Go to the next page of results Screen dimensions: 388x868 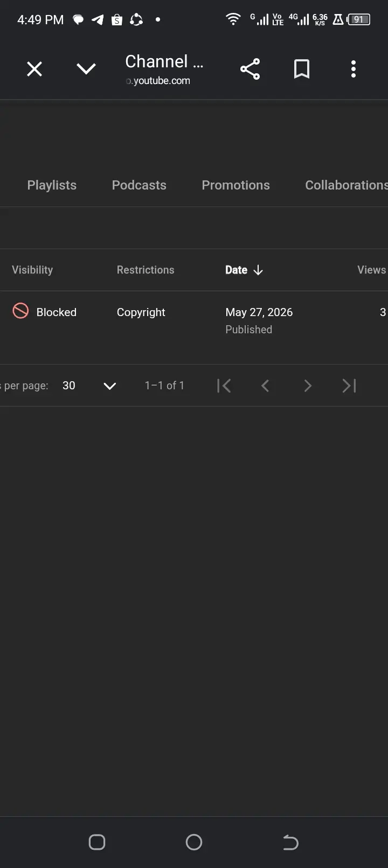(308, 386)
